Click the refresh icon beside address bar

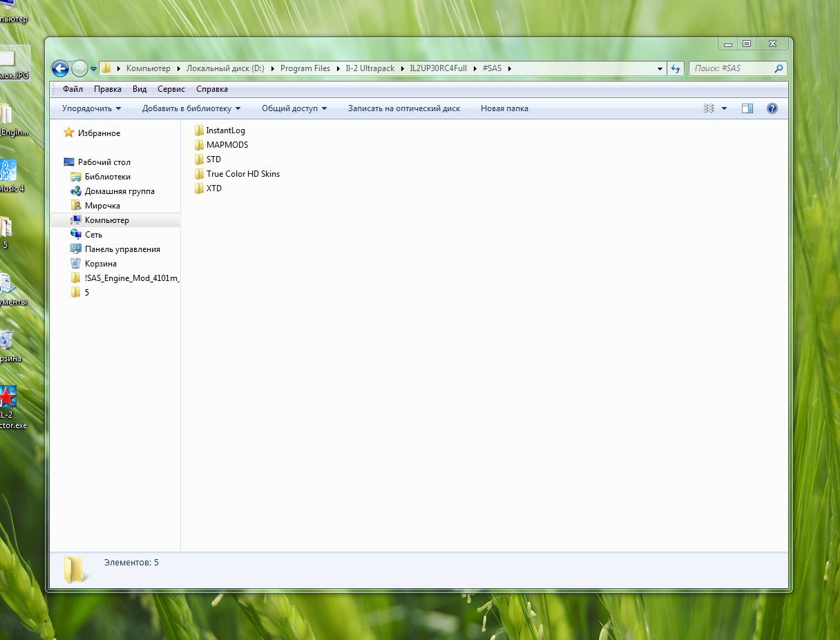pyautogui.click(x=676, y=68)
